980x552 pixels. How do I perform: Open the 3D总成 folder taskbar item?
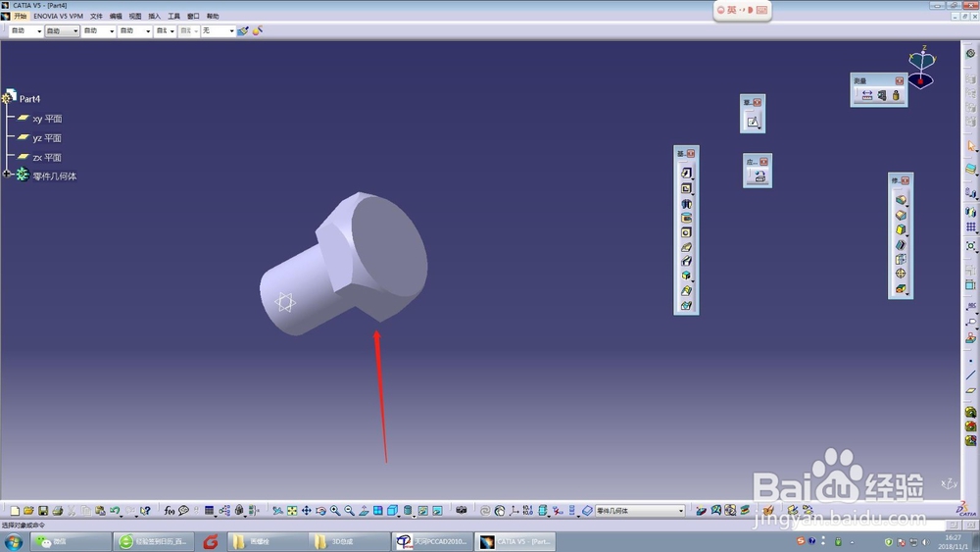tap(348, 541)
